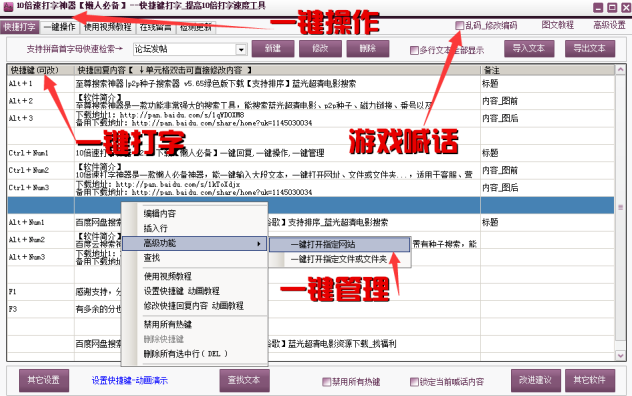632x396 pixels.
Task: Click the app icon in the title bar
Action: point(8,7)
